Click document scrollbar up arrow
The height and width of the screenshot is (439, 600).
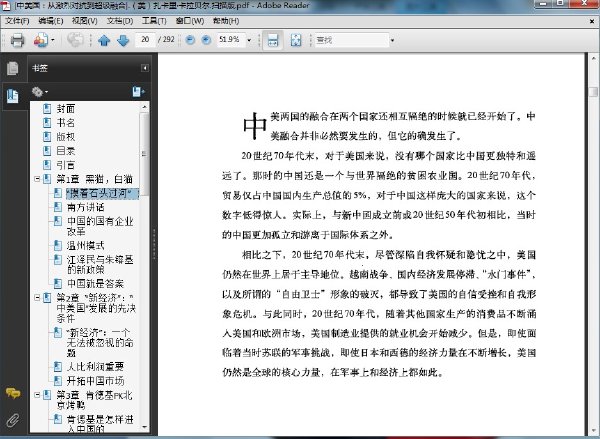coord(593,59)
